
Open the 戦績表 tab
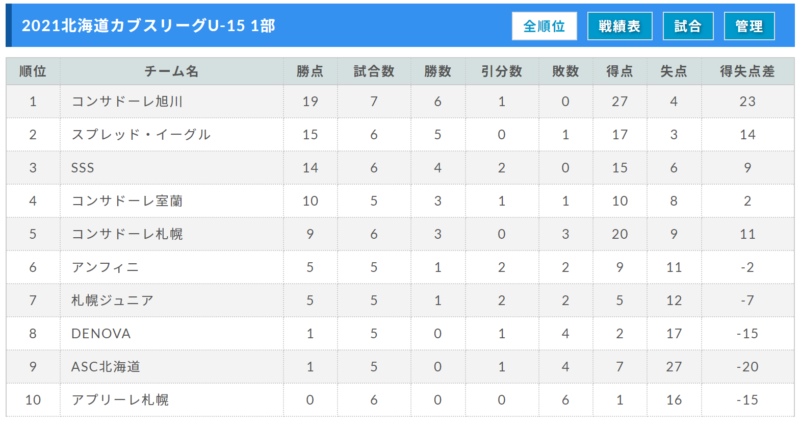[619, 26]
